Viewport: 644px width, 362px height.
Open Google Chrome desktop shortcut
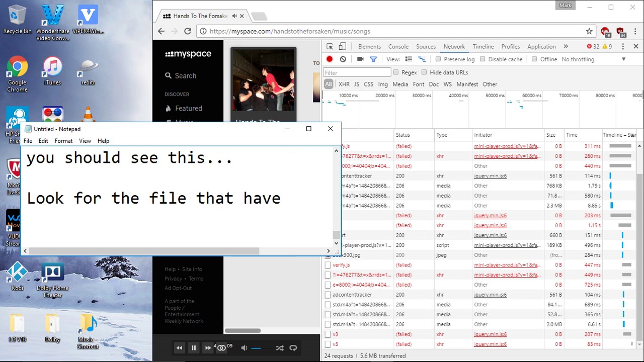17,74
